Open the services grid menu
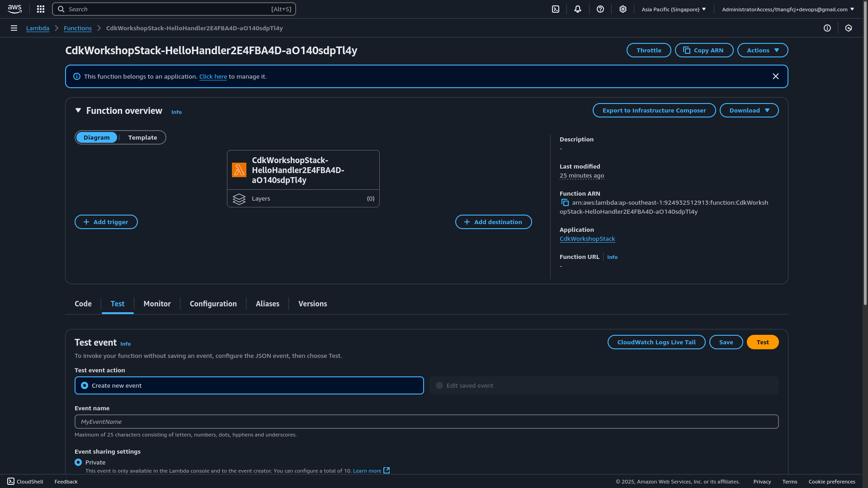868x488 pixels. pos(41,9)
